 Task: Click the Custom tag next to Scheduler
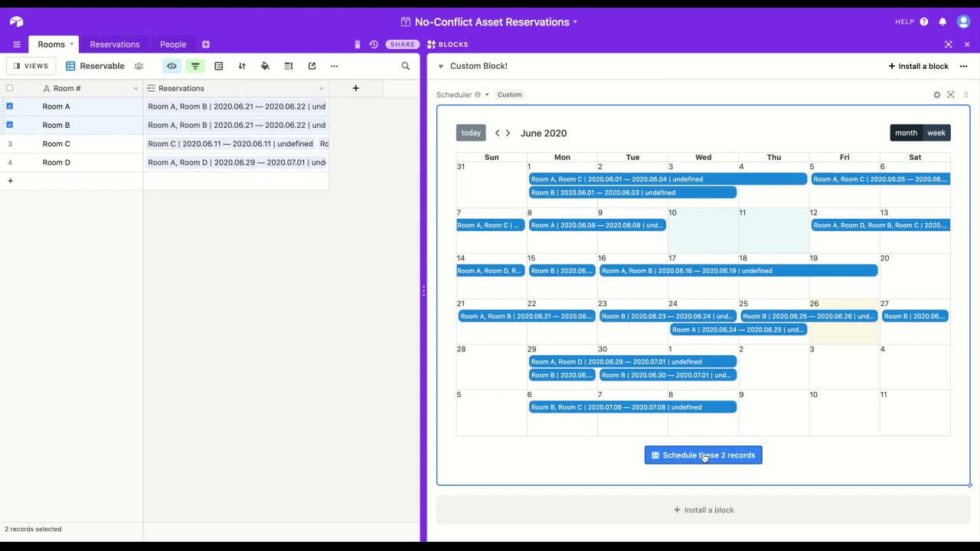pos(509,95)
